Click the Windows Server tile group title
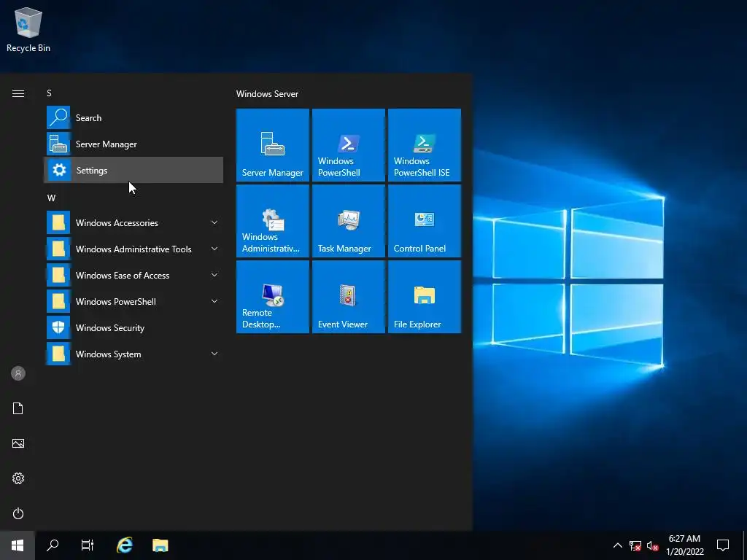The image size is (747, 560). pyautogui.click(x=267, y=94)
